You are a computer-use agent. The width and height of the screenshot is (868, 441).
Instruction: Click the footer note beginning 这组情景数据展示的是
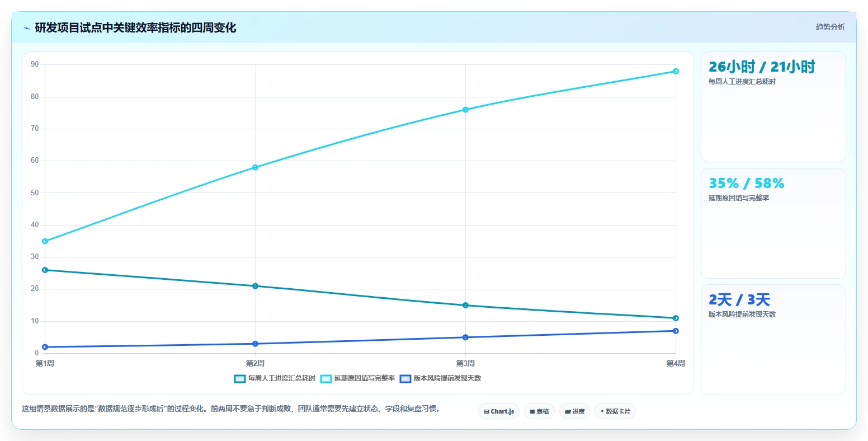[233, 409]
